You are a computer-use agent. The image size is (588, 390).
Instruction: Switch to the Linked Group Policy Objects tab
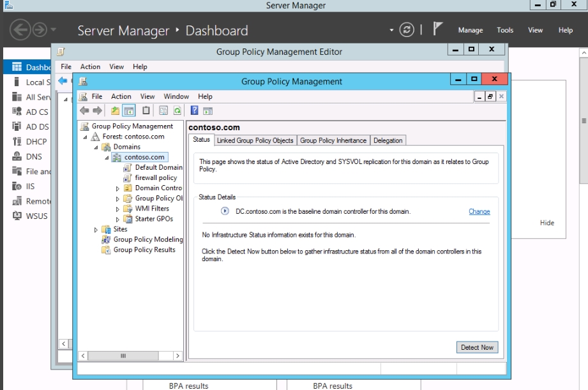point(255,140)
